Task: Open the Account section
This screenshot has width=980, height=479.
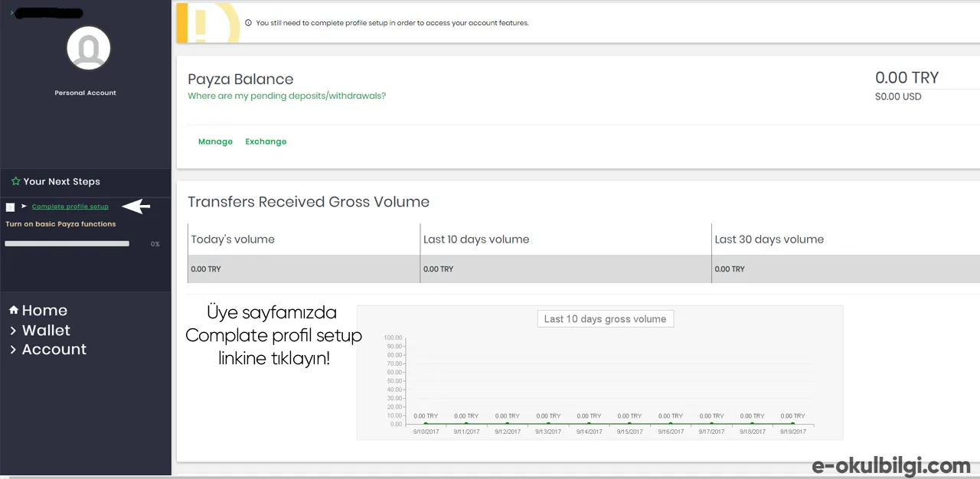Action: 54,350
